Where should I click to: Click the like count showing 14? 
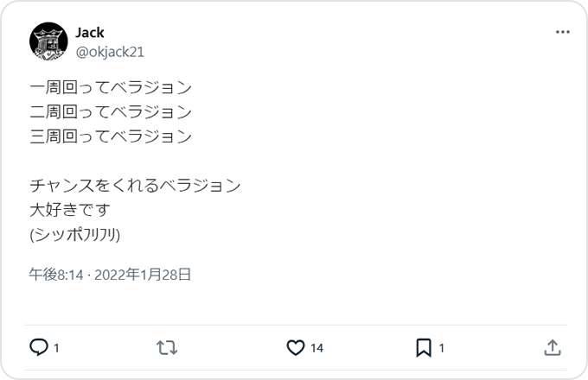tap(316, 348)
